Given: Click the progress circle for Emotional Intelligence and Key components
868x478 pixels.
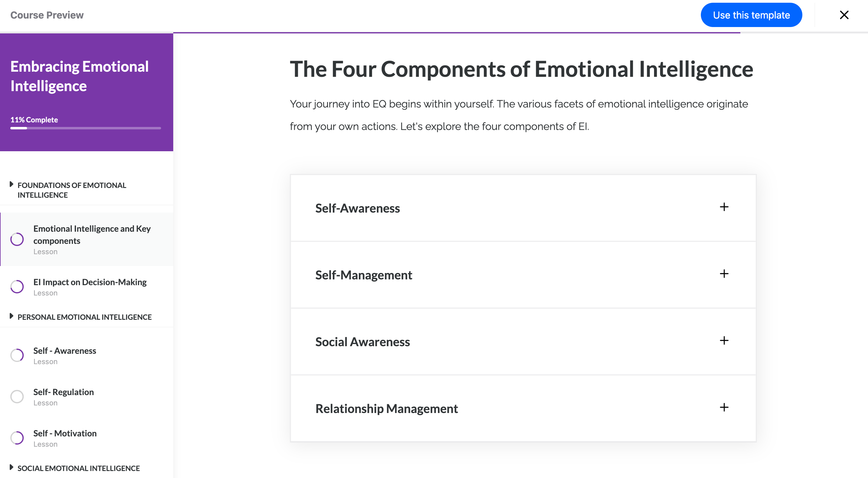Looking at the screenshot, I should click(x=17, y=239).
